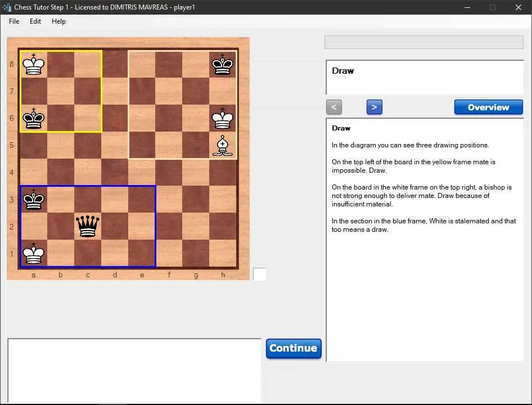Click the Chess Tutor app icon in title bar
532x405 pixels.
pyautogui.click(x=7, y=7)
